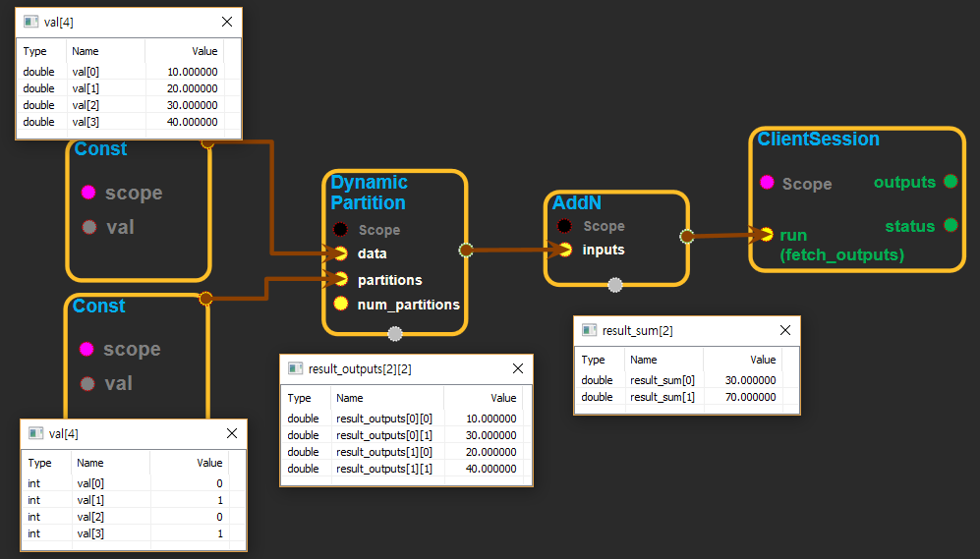Click the gray handle below the AddN node
This screenshot has width=980, height=559.
pyautogui.click(x=615, y=286)
